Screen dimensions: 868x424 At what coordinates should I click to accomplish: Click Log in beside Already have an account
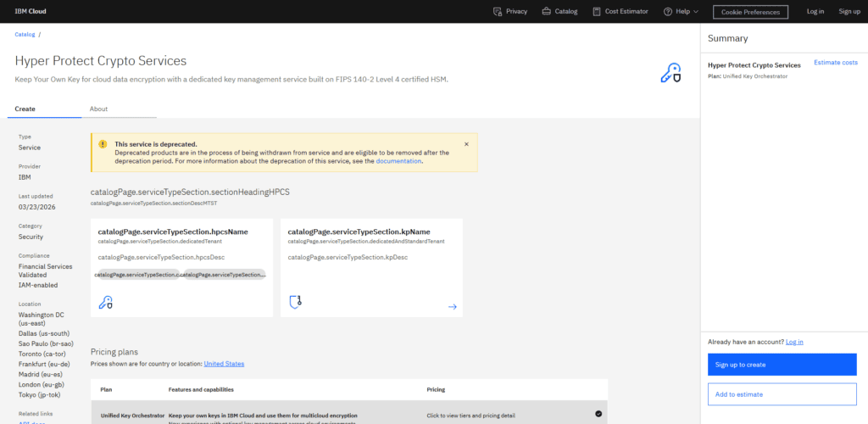(794, 342)
